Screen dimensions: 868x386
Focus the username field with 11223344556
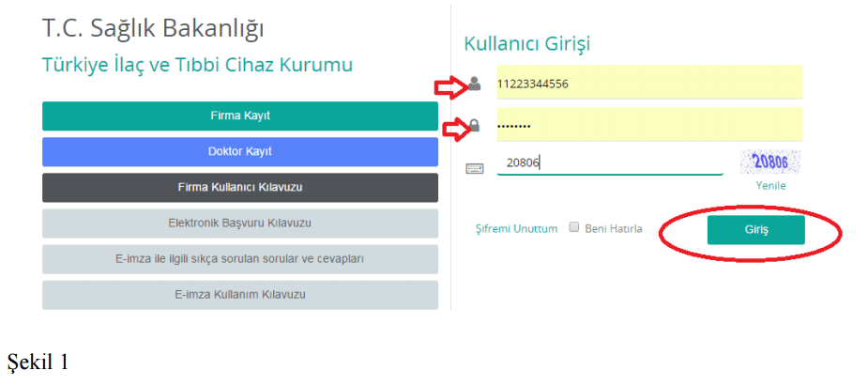[649, 82]
